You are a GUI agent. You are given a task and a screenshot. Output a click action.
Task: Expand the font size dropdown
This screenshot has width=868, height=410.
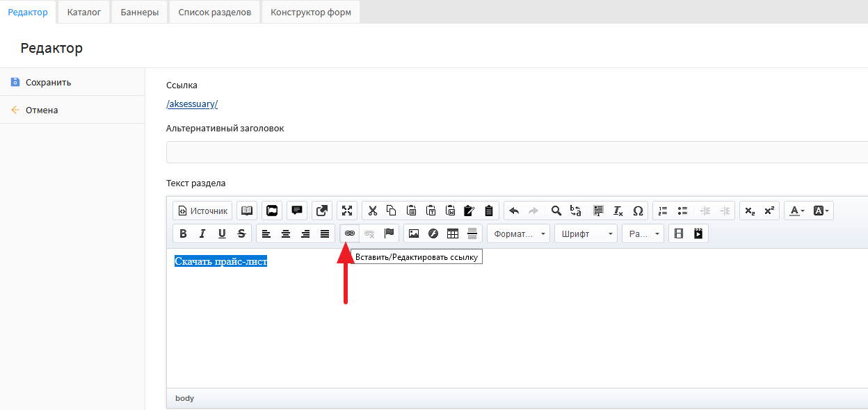[643, 233]
